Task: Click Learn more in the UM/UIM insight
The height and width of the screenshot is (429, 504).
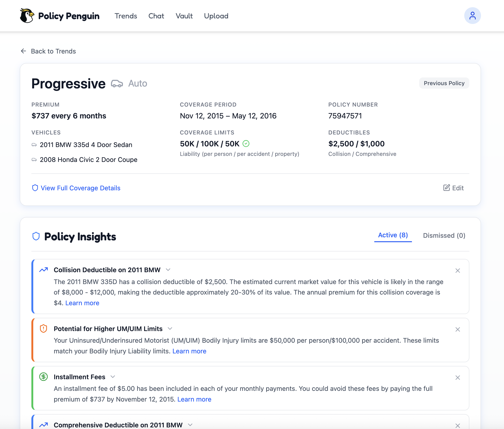Action: (x=189, y=351)
